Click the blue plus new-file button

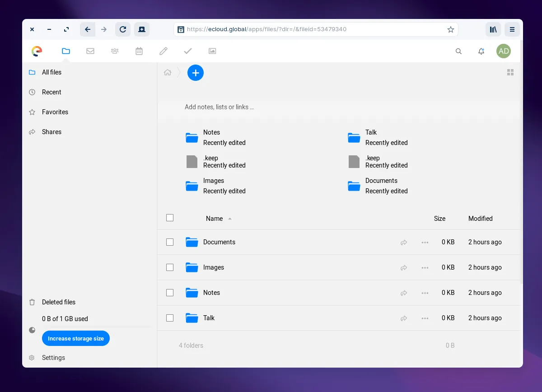coord(196,73)
